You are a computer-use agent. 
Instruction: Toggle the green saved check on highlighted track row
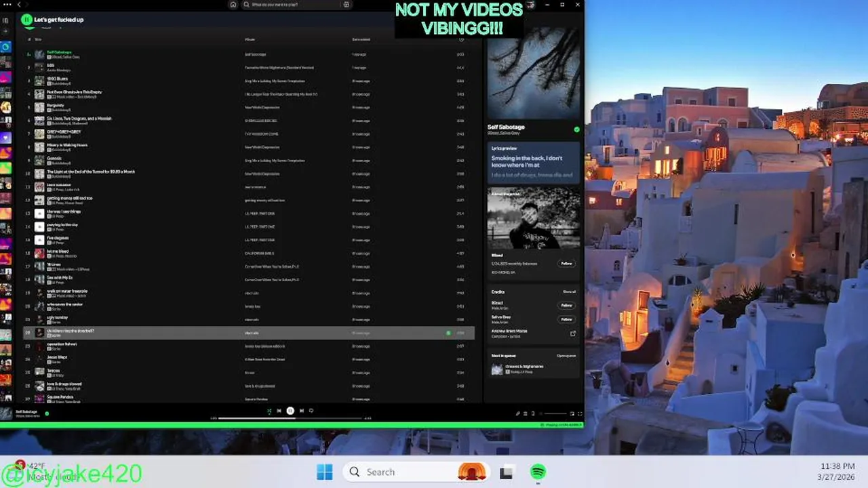coord(448,333)
